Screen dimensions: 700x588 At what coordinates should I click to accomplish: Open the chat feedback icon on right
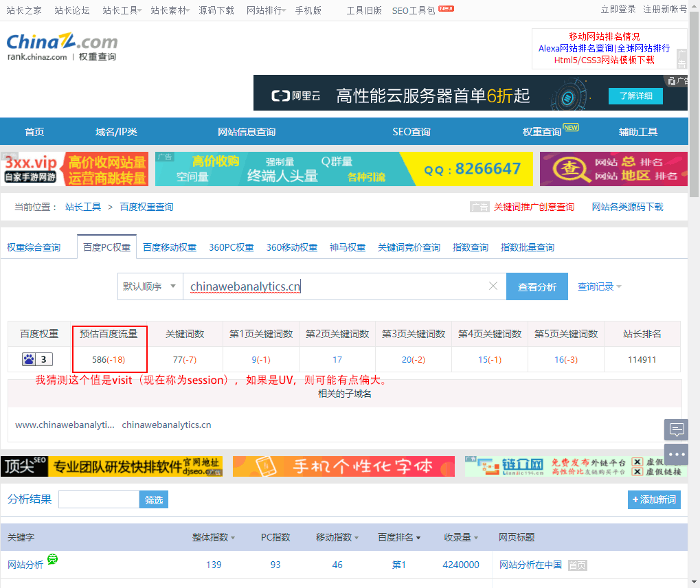[677, 430]
